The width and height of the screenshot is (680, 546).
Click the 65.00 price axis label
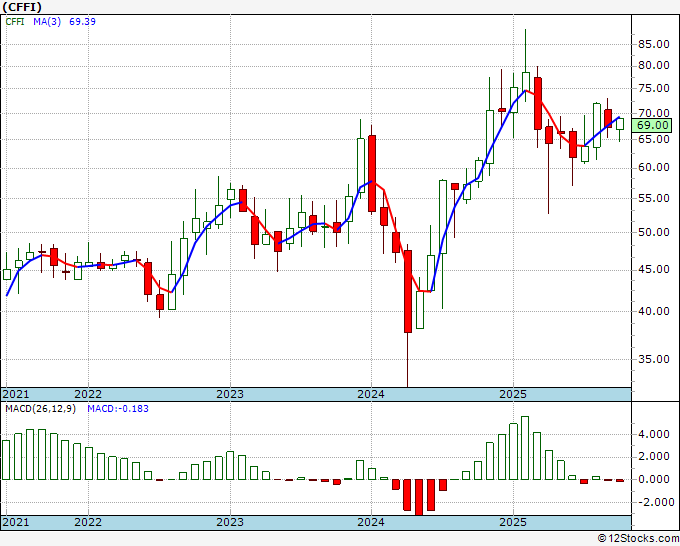pyautogui.click(x=653, y=139)
